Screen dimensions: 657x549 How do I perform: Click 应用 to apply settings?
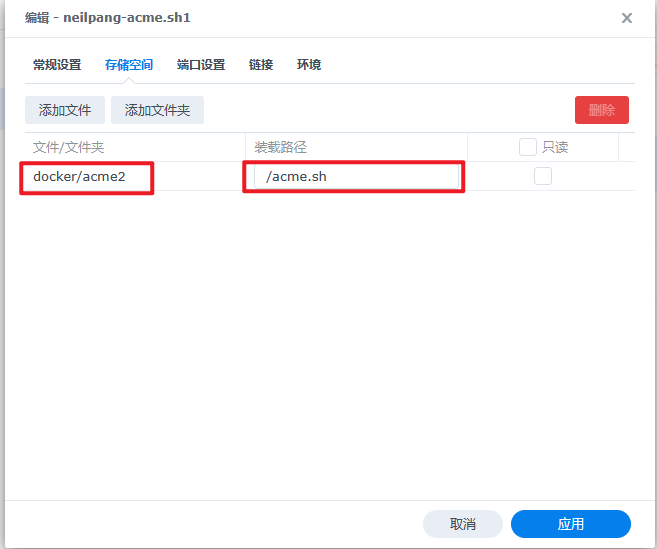pyautogui.click(x=571, y=524)
